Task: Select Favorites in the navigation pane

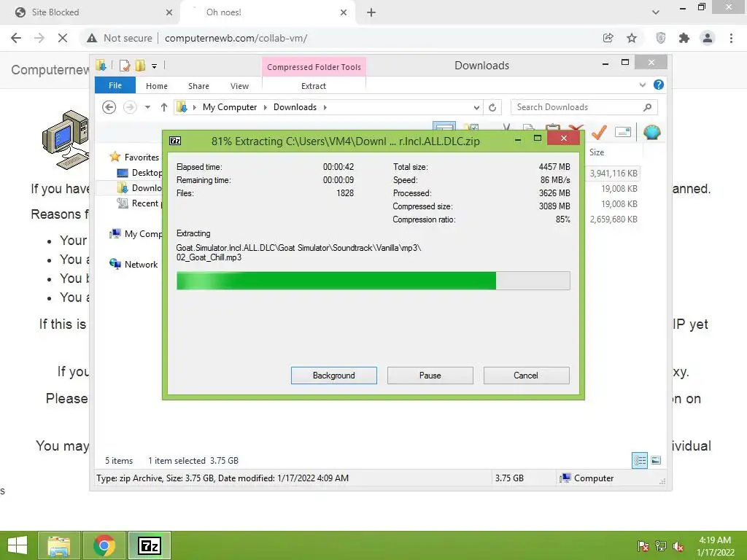Action: (x=141, y=157)
